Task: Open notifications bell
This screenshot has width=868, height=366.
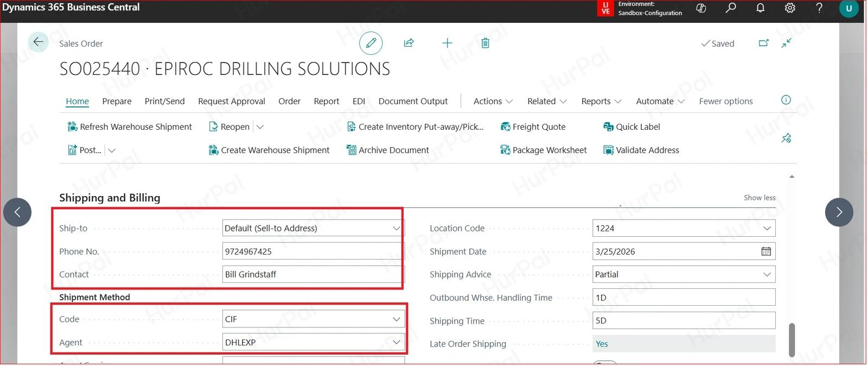Action: coord(761,8)
